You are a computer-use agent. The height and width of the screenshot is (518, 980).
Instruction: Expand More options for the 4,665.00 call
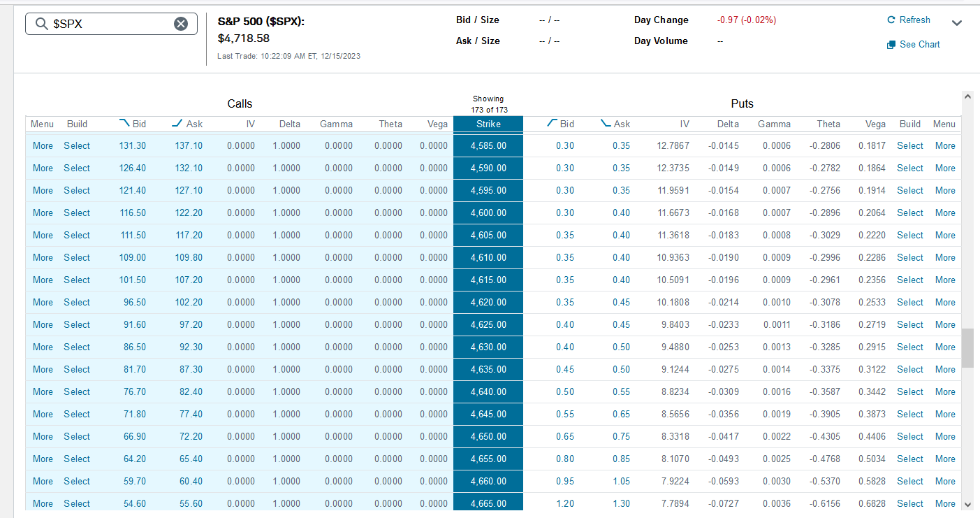click(42, 503)
